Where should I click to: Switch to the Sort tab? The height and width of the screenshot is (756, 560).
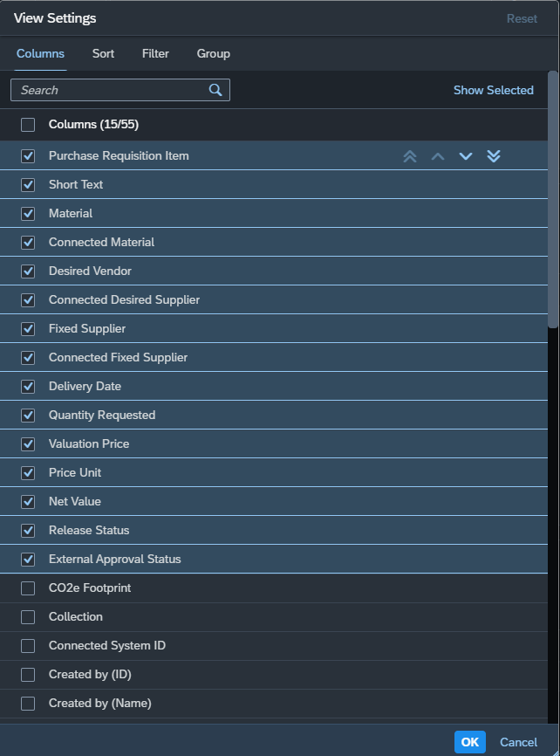click(103, 53)
